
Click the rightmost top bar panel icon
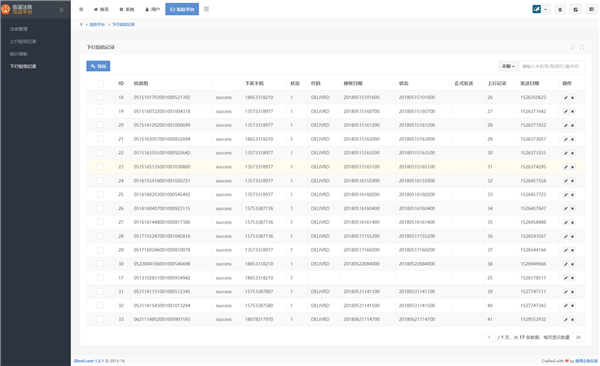click(591, 10)
